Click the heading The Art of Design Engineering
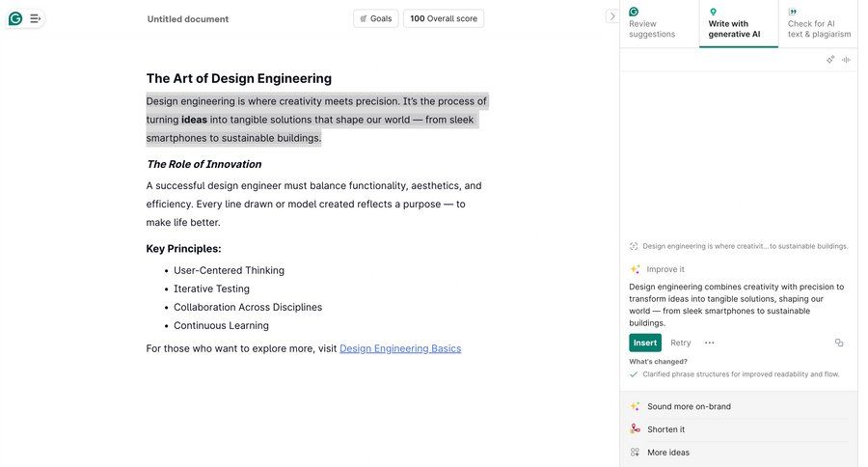 click(238, 79)
